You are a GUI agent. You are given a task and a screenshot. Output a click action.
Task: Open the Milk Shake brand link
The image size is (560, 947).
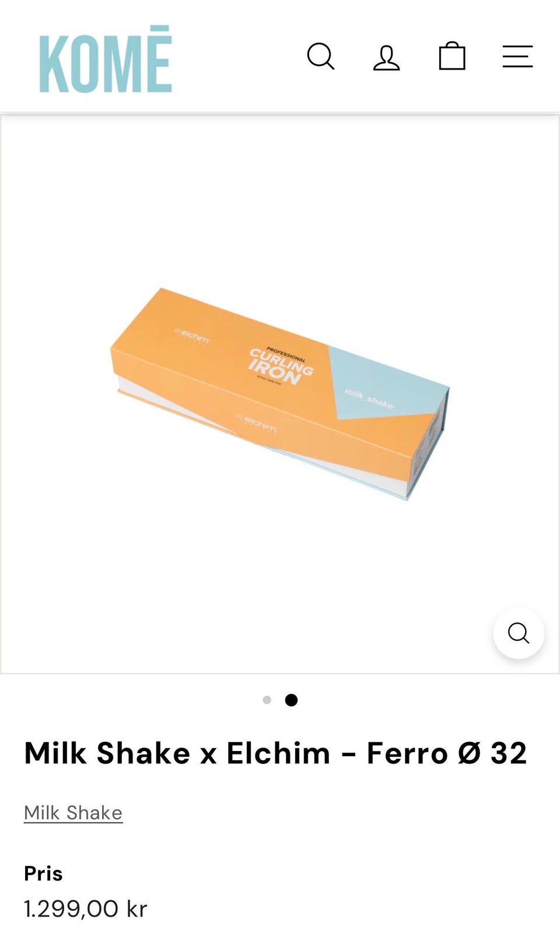coord(73,813)
